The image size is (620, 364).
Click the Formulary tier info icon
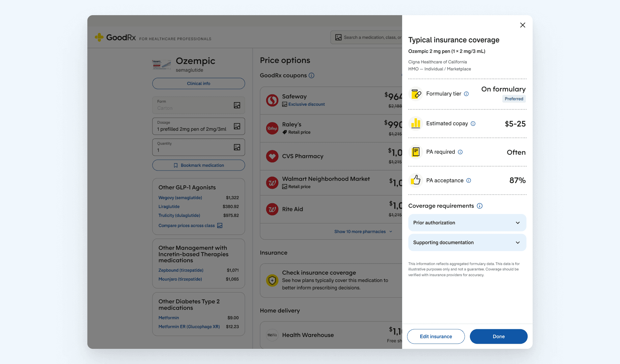[466, 94]
